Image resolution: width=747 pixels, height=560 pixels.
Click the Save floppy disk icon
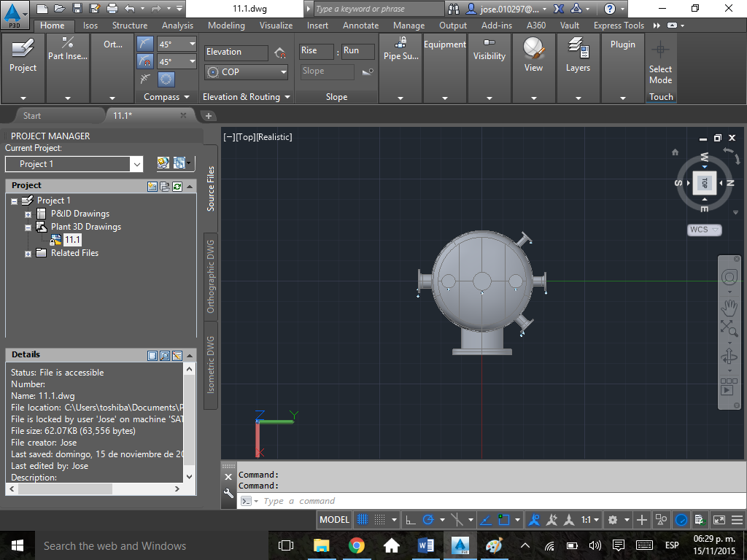[x=77, y=8]
